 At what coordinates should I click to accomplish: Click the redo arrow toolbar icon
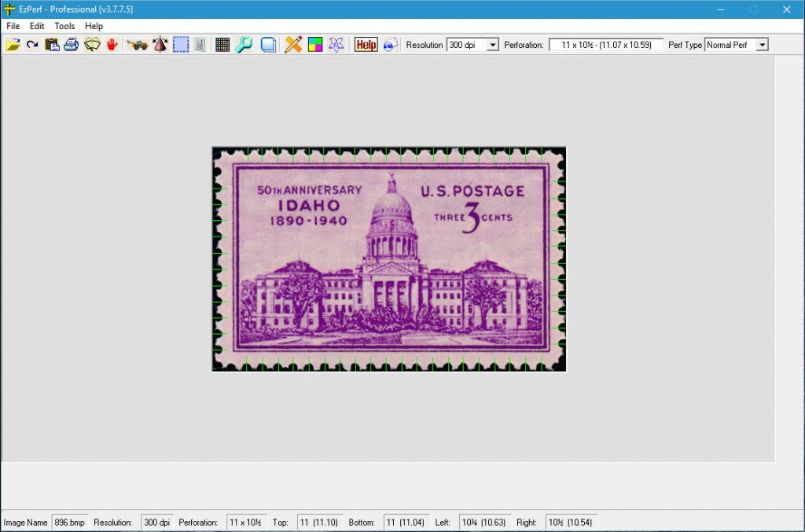33,45
